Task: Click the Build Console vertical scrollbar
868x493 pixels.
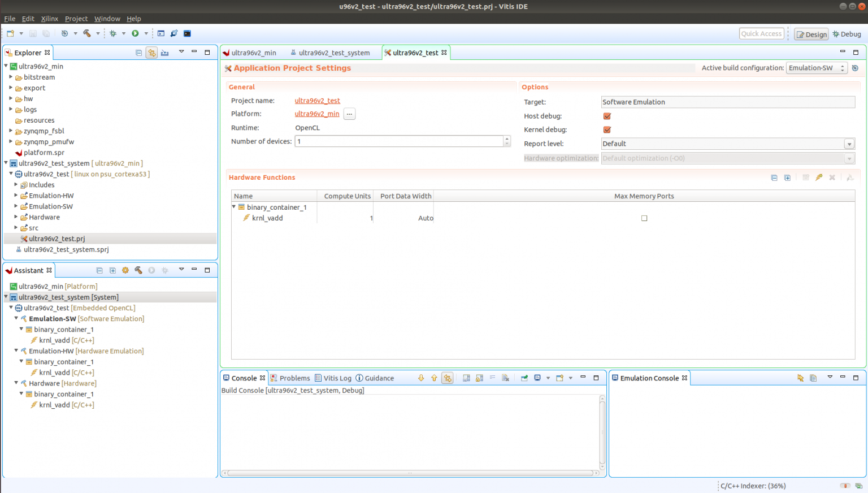Action: pyautogui.click(x=602, y=433)
